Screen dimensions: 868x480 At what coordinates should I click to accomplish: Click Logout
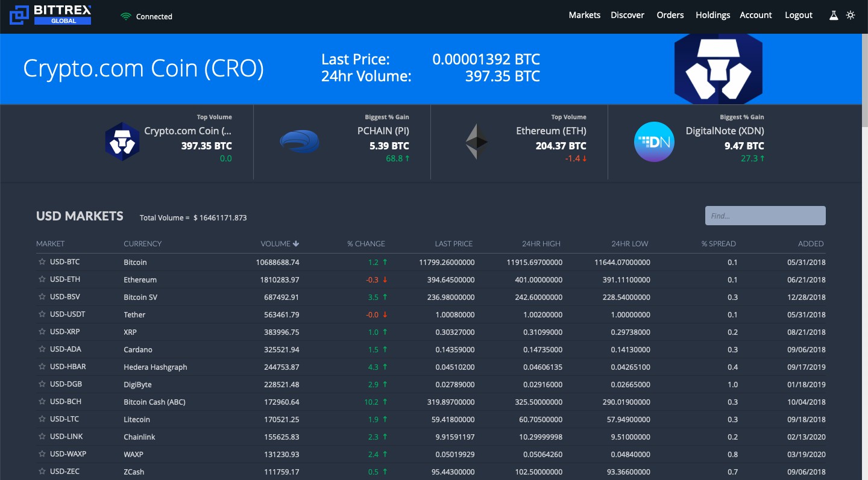coord(799,15)
